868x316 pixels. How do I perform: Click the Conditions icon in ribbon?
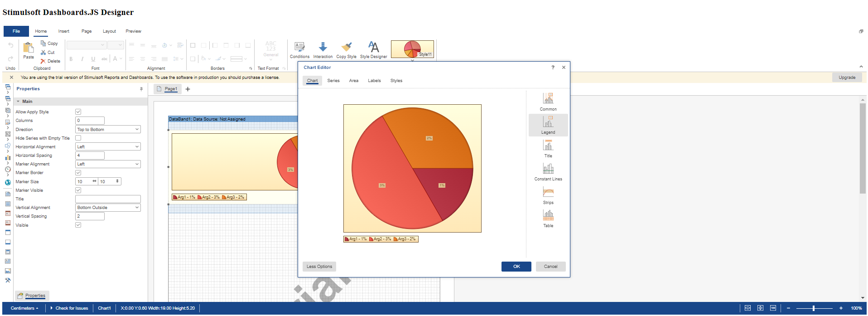click(x=299, y=47)
